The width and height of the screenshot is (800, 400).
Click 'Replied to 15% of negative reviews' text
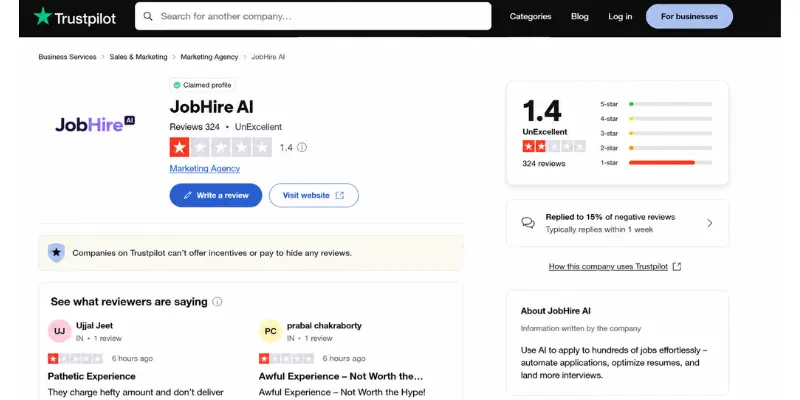[610, 217]
